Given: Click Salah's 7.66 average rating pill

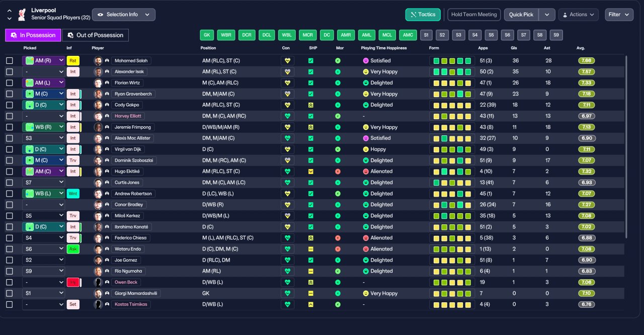Looking at the screenshot, I should click(x=587, y=61).
